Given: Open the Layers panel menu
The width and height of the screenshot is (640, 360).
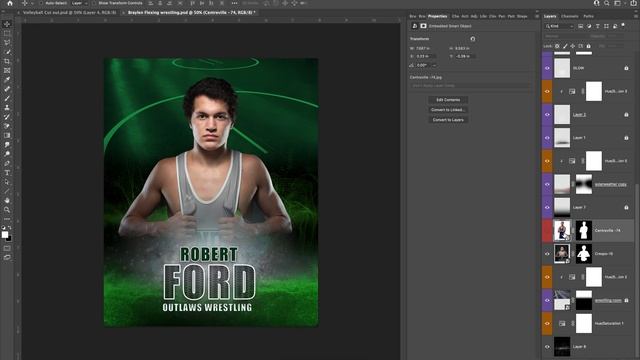Looking at the screenshot, I should tap(636, 16).
